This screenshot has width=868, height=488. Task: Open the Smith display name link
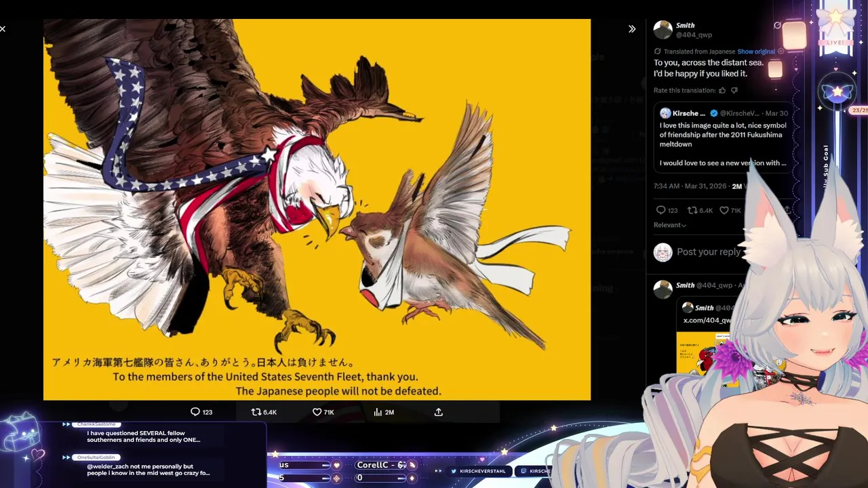[685, 25]
